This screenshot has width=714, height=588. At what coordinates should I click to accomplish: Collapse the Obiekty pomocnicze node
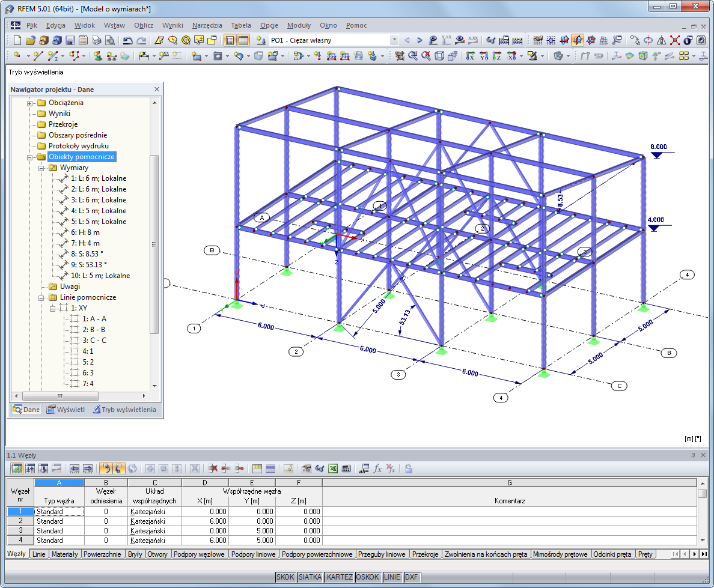pyautogui.click(x=30, y=157)
